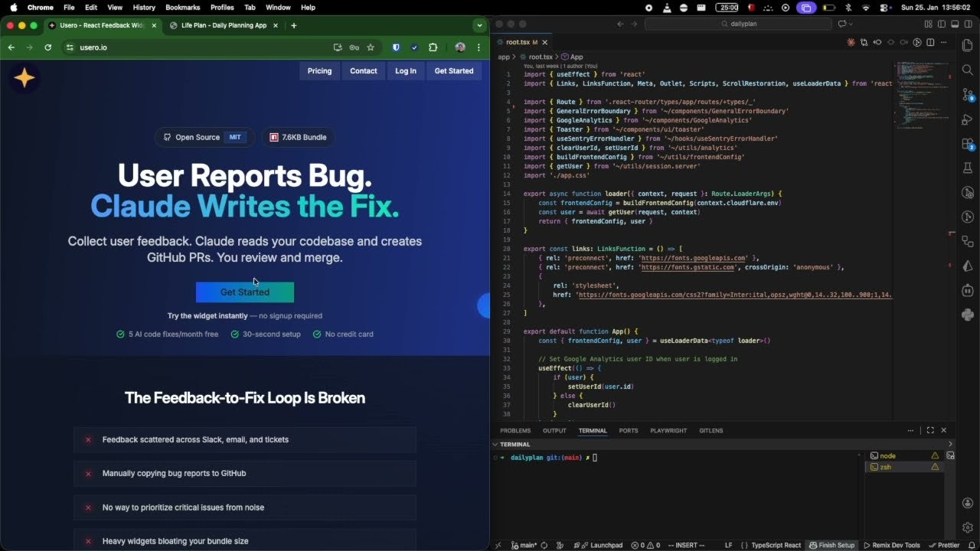Reload the usero.io page in Chrome
The width and height of the screenshot is (980, 551).
(48, 47)
